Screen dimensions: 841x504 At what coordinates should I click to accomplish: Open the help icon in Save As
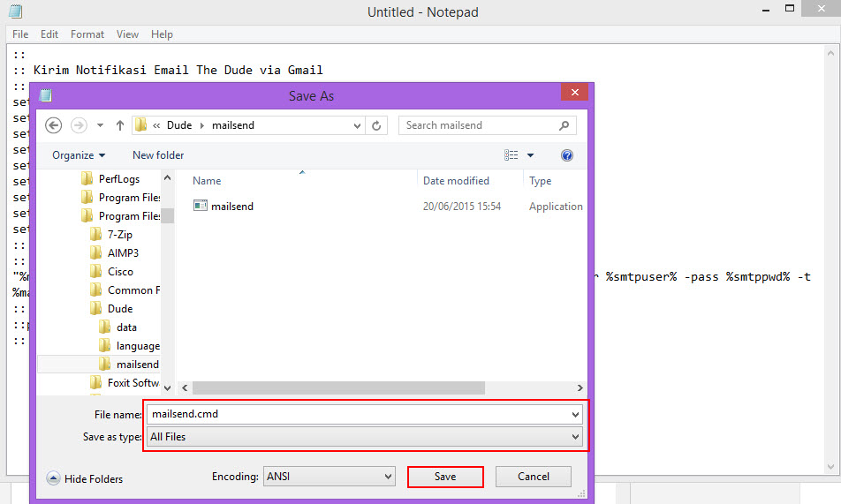(567, 155)
